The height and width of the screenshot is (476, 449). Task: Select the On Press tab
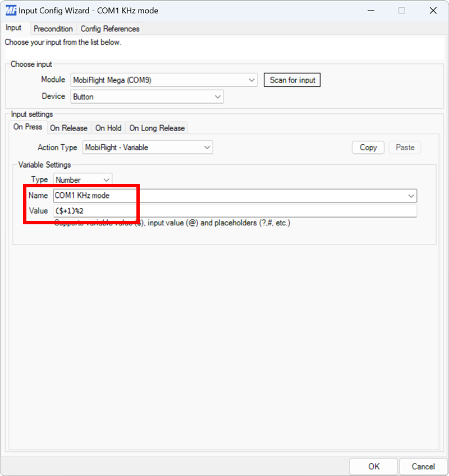pos(27,127)
